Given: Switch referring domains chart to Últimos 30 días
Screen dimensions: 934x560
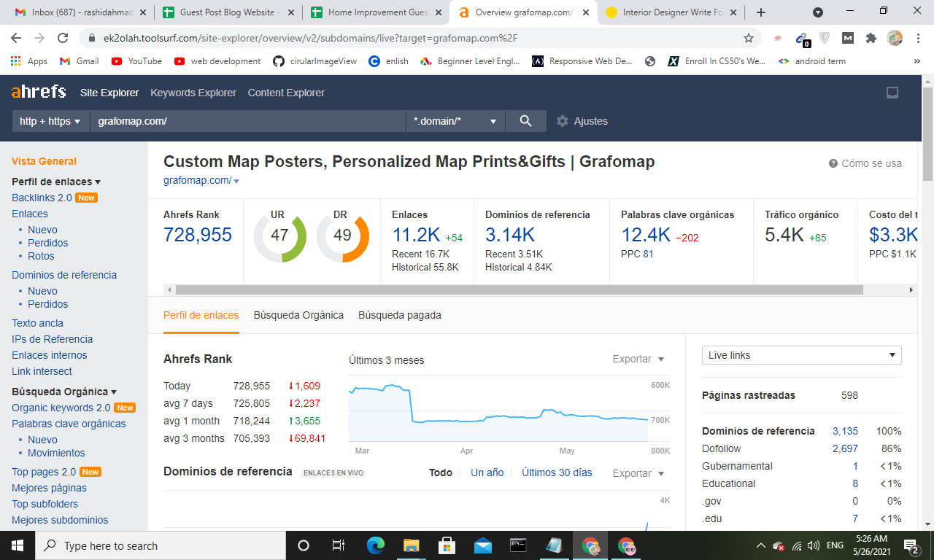Looking at the screenshot, I should coord(557,472).
